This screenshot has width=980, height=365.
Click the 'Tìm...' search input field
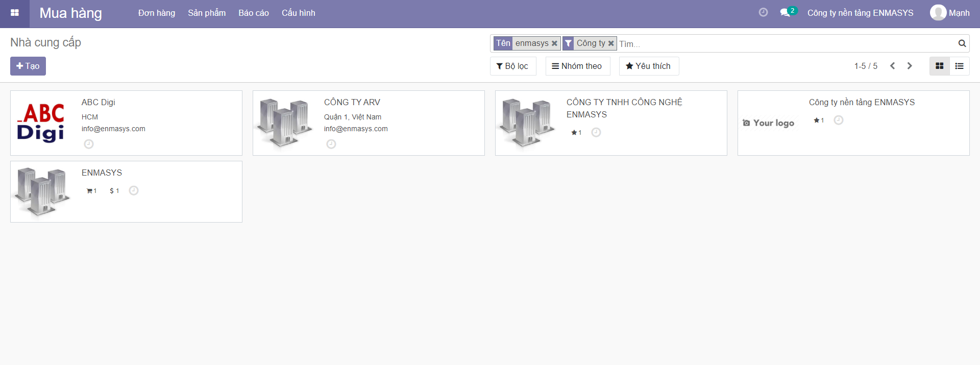point(786,44)
